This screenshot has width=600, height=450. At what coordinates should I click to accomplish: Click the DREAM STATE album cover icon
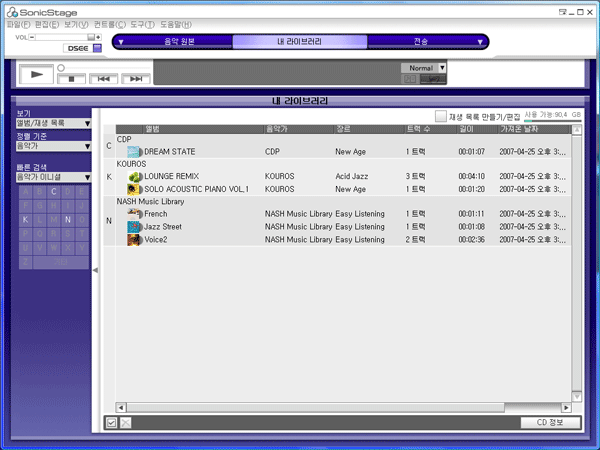pos(135,151)
